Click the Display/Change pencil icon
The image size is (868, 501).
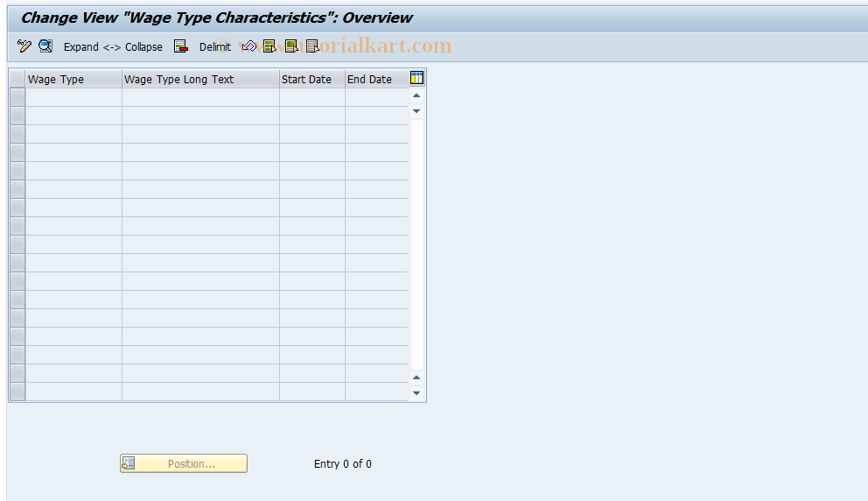point(24,46)
